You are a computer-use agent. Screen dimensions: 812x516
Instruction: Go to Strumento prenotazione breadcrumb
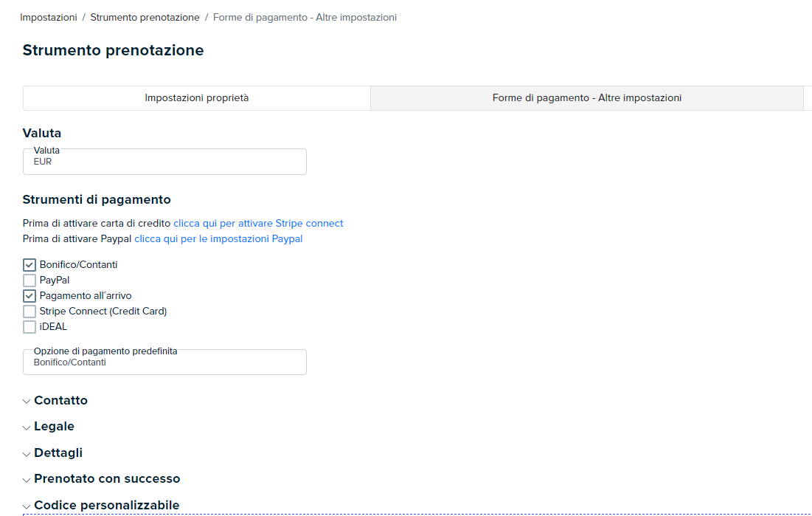145,18
